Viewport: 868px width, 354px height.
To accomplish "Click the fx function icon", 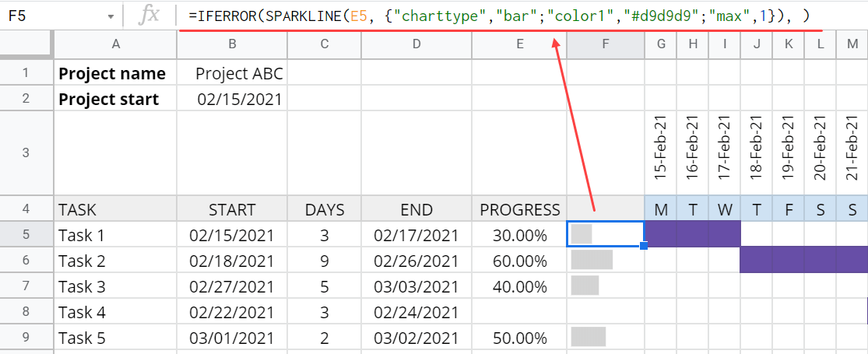I will coord(149,16).
